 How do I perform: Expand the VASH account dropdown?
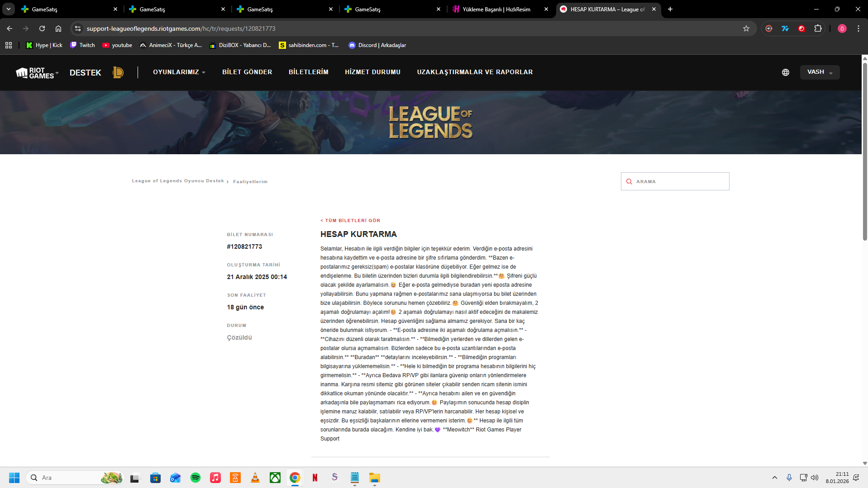coord(820,72)
